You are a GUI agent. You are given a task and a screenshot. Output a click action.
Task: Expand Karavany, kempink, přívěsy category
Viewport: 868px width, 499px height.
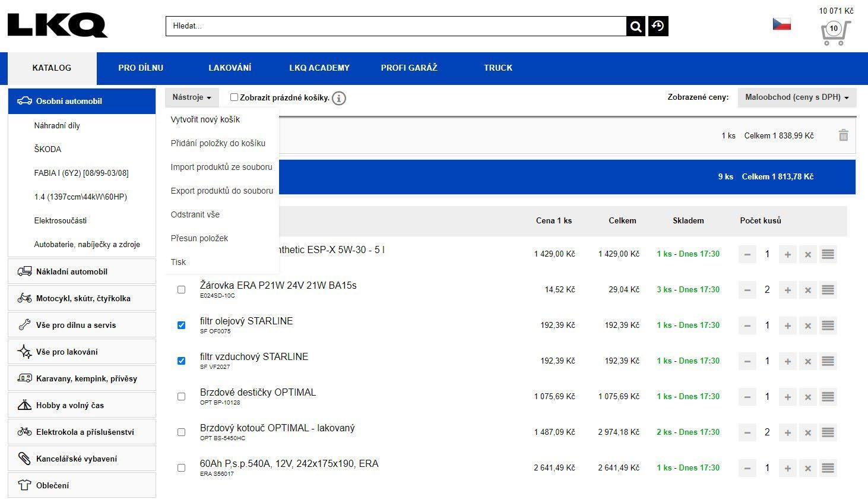82,378
